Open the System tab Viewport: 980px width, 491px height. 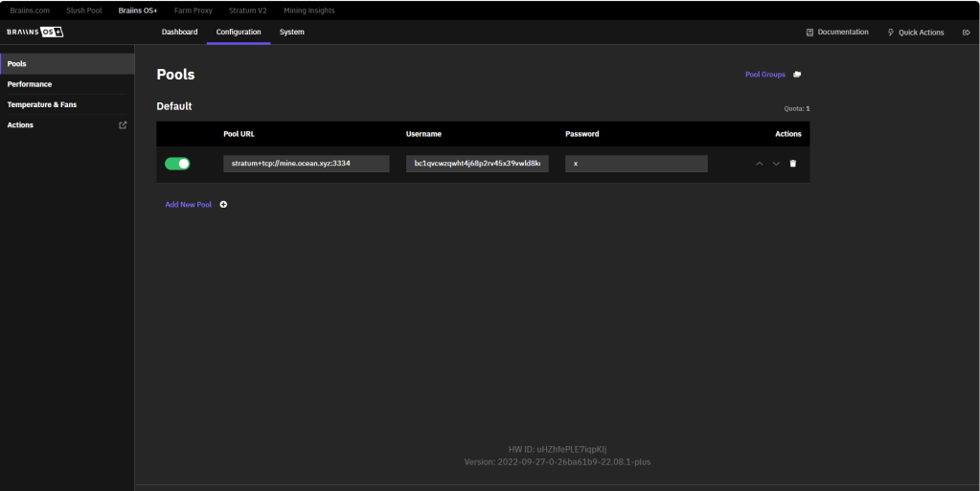[291, 33]
